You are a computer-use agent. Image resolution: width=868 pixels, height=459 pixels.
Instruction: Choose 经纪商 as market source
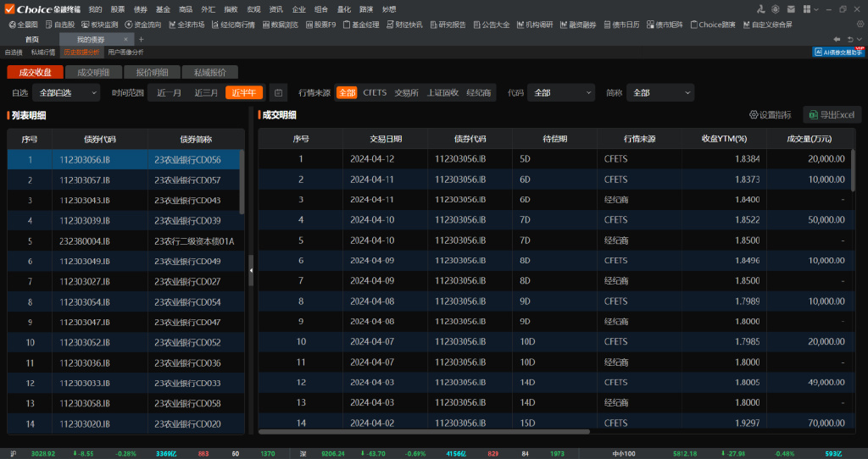click(x=479, y=93)
